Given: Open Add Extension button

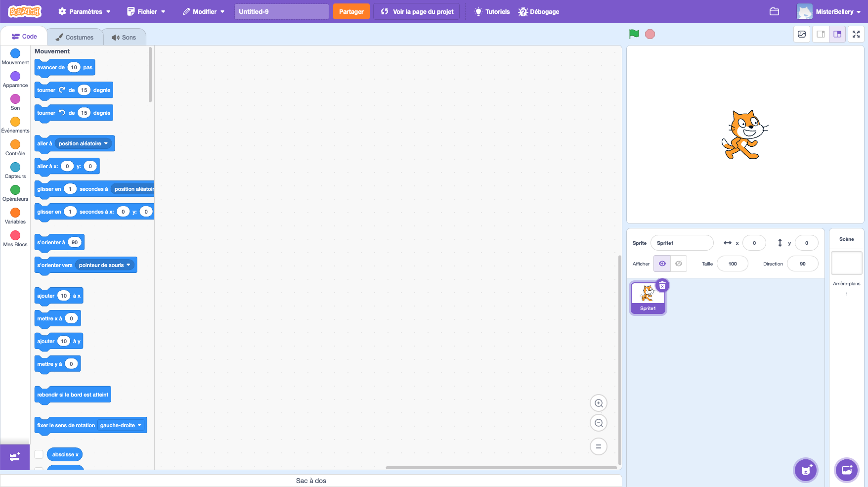Looking at the screenshot, I should click(15, 457).
